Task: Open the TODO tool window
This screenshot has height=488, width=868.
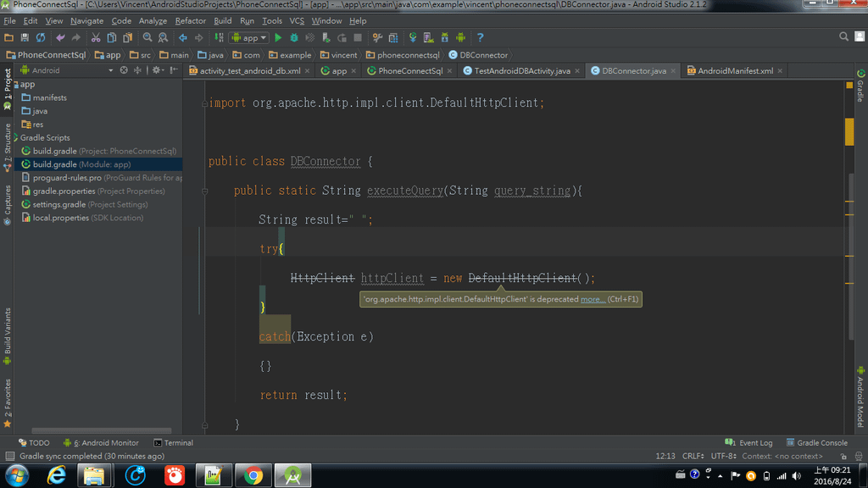Action: pyautogui.click(x=34, y=442)
